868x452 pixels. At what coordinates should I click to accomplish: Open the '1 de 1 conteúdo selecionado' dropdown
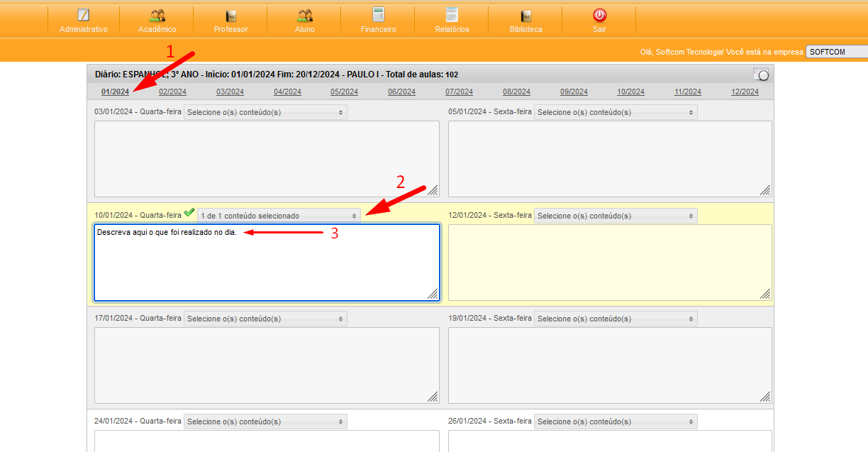pyautogui.click(x=279, y=216)
